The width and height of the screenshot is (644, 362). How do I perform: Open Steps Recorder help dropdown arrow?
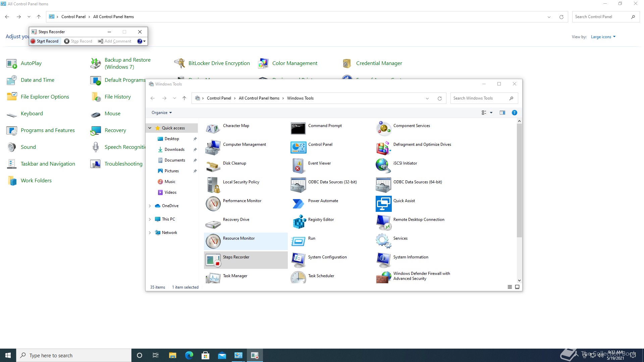[x=145, y=41]
